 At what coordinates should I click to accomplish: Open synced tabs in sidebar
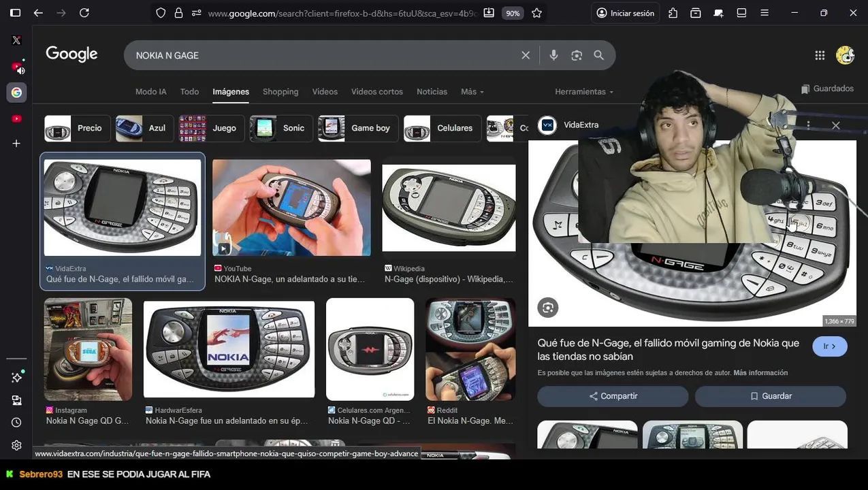point(16,400)
